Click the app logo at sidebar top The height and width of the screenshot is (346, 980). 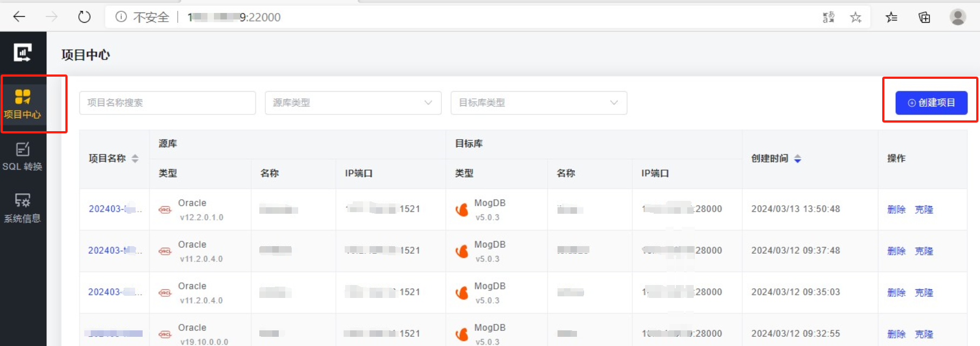23,53
